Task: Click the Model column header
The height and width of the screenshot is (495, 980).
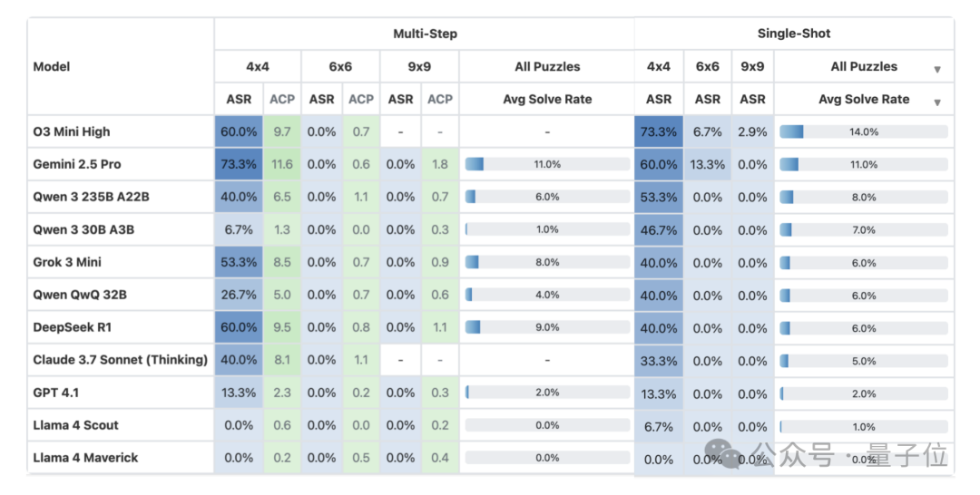Action: pyautogui.click(x=52, y=66)
